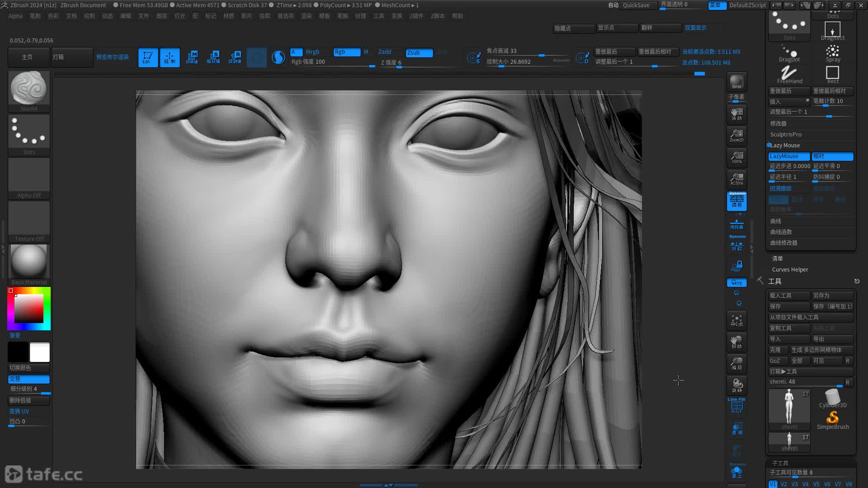Toggle the Dynamic perspective (透视) button
This screenshot has width=868, height=488.
pyautogui.click(x=736, y=201)
